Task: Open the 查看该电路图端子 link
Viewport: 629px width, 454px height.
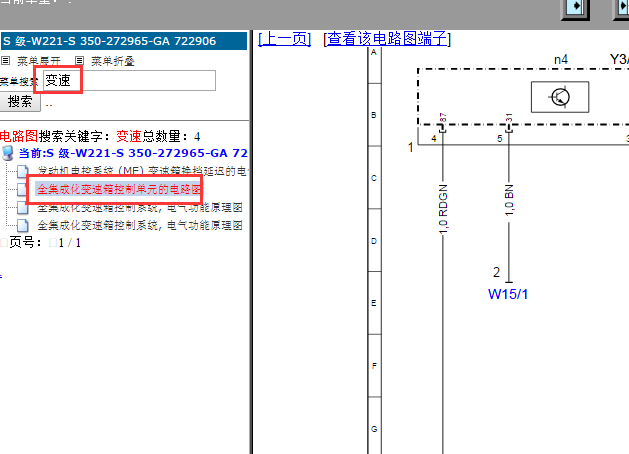Action: [387, 39]
